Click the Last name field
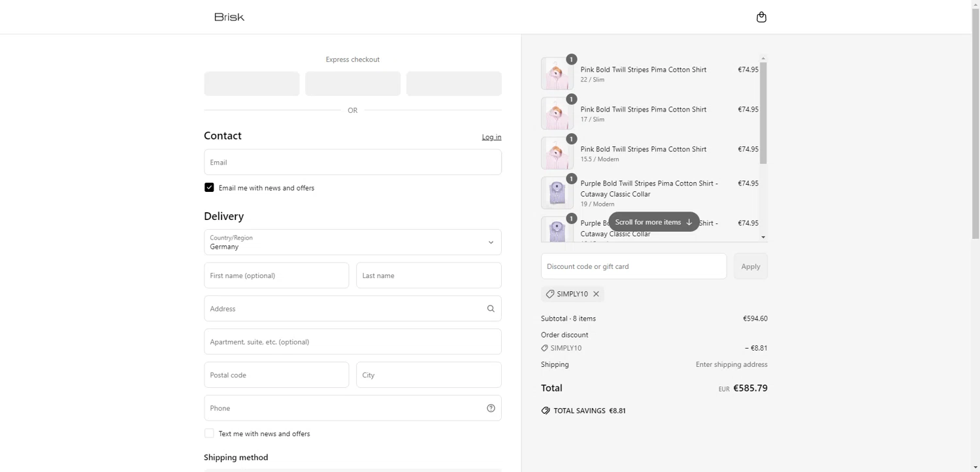 click(429, 275)
